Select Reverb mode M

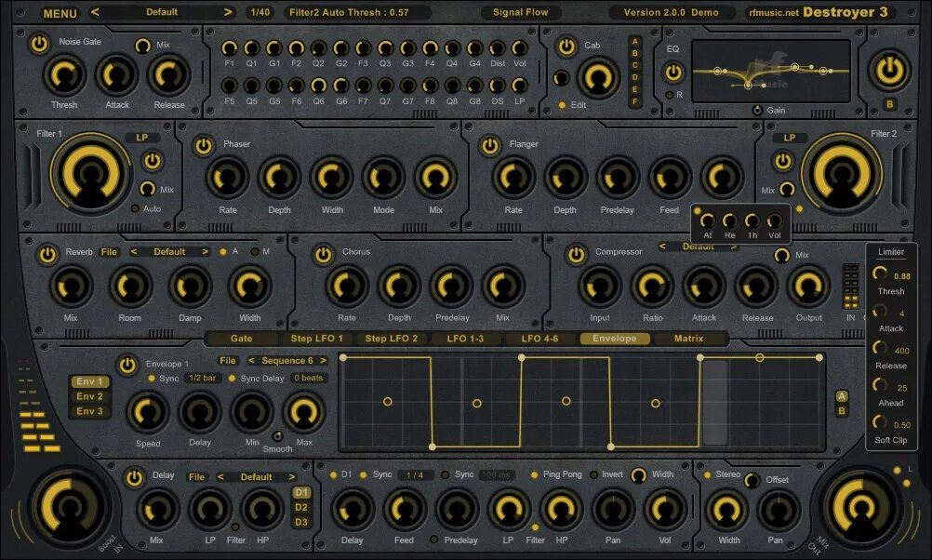point(255,252)
